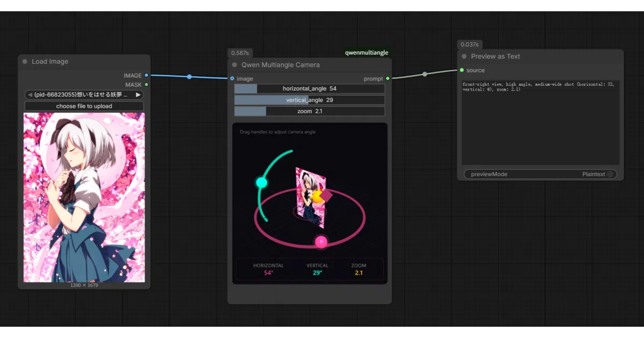Click the preview text output area
The width and height of the screenshot is (644, 338).
[x=540, y=122]
